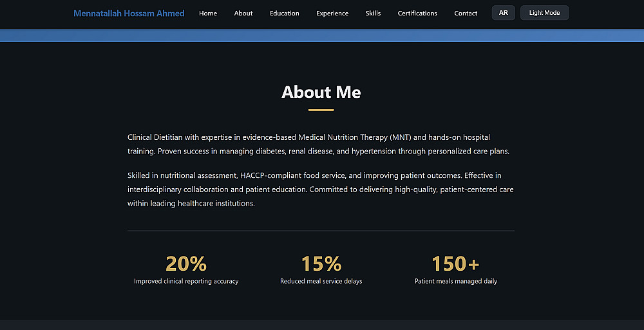Click the 15% statistic number
644x330 pixels.
pos(321,264)
